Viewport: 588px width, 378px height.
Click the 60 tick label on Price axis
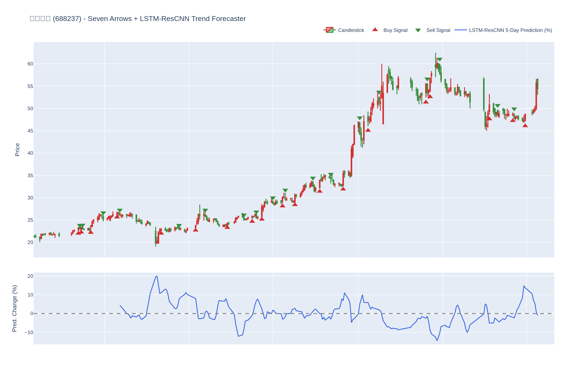(30, 64)
